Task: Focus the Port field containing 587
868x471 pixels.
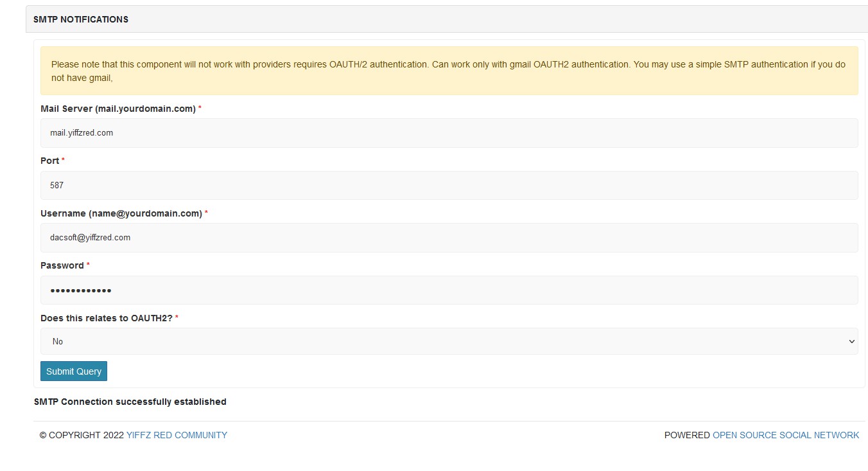Action: point(449,185)
